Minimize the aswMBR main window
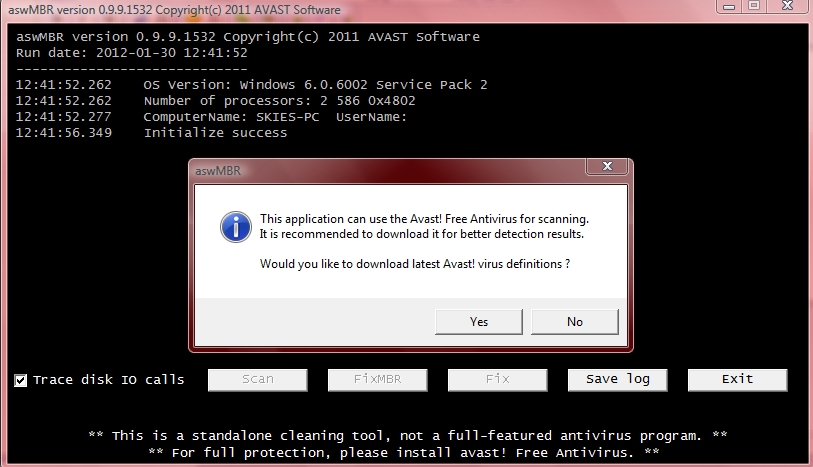The image size is (813, 467). click(x=729, y=7)
